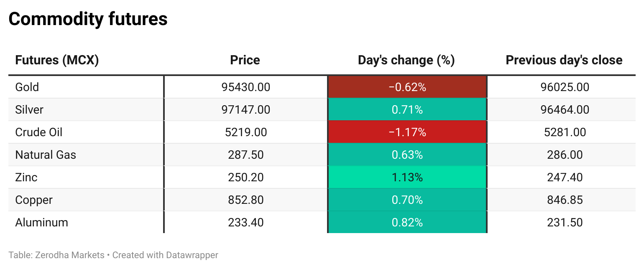The height and width of the screenshot is (269, 644).
Task: Select Crude Oil's red -1.17% cell
Action: click(x=407, y=132)
